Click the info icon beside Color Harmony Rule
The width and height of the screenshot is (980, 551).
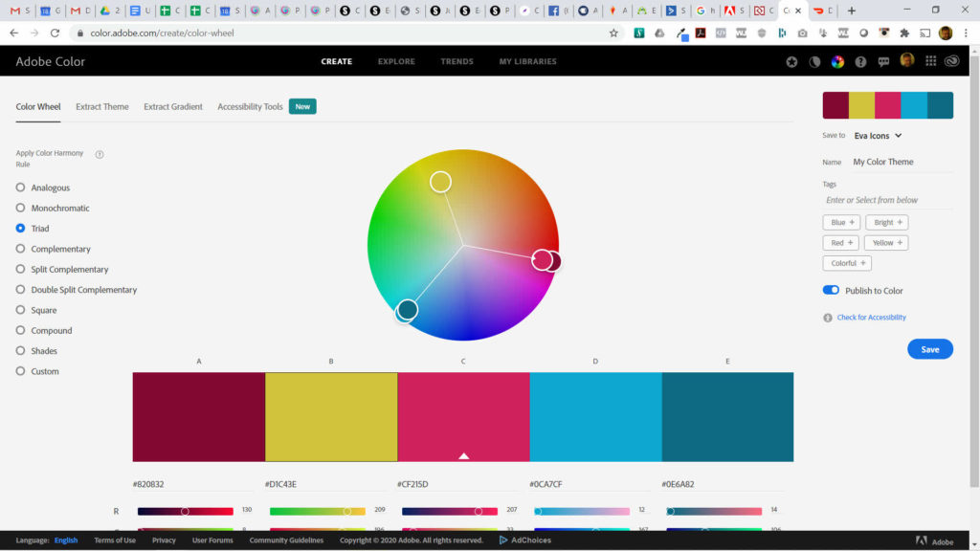tap(100, 154)
